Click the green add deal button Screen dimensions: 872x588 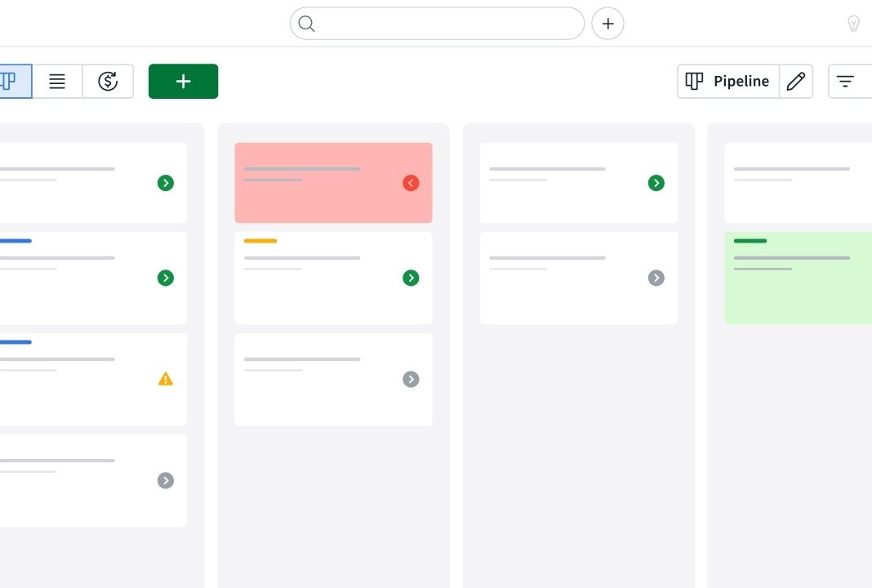184,81
